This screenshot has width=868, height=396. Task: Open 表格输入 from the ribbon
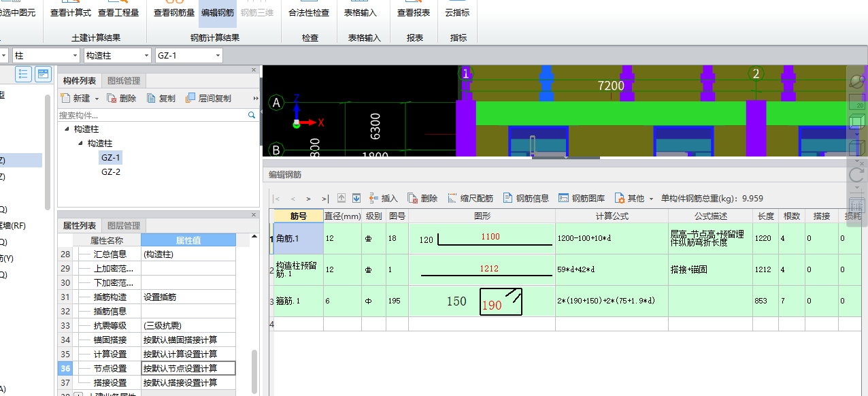(361, 13)
